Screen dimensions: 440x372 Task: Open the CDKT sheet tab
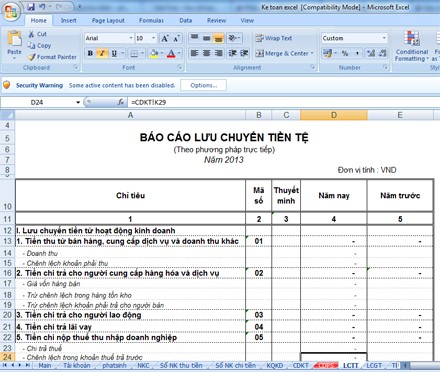[x=300, y=366]
